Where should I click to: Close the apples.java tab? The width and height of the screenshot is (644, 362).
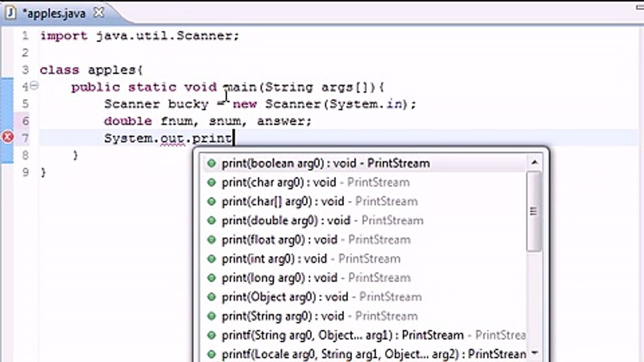(x=99, y=13)
